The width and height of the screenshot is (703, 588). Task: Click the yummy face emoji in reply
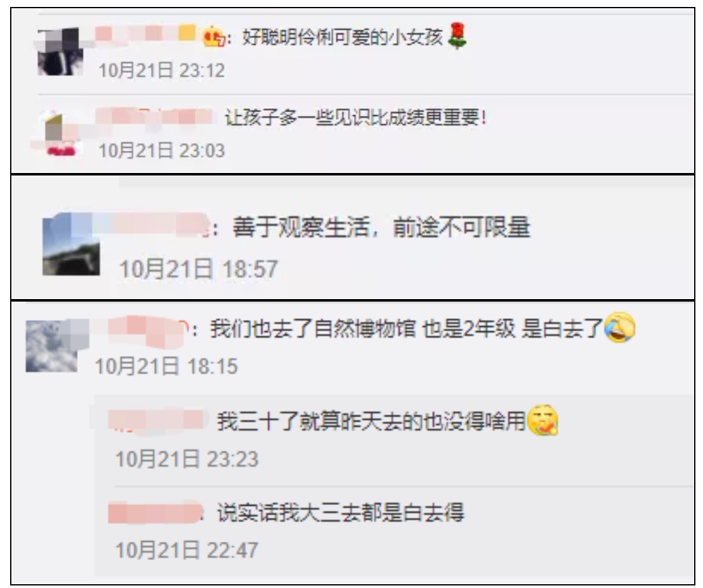pyautogui.click(x=543, y=420)
